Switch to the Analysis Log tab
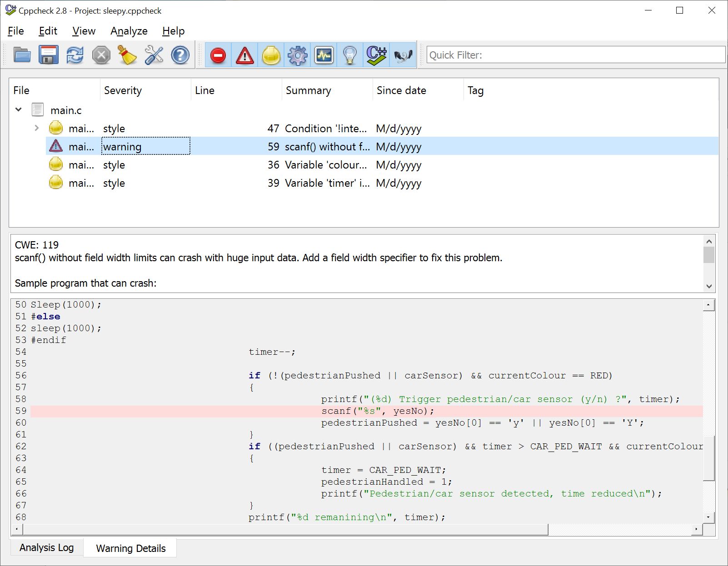 pos(46,548)
